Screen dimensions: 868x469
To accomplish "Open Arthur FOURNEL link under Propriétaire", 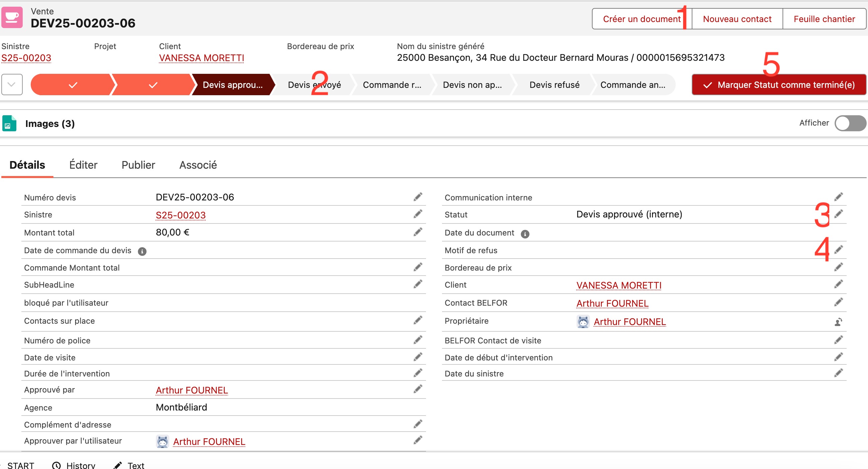I will [x=630, y=322].
